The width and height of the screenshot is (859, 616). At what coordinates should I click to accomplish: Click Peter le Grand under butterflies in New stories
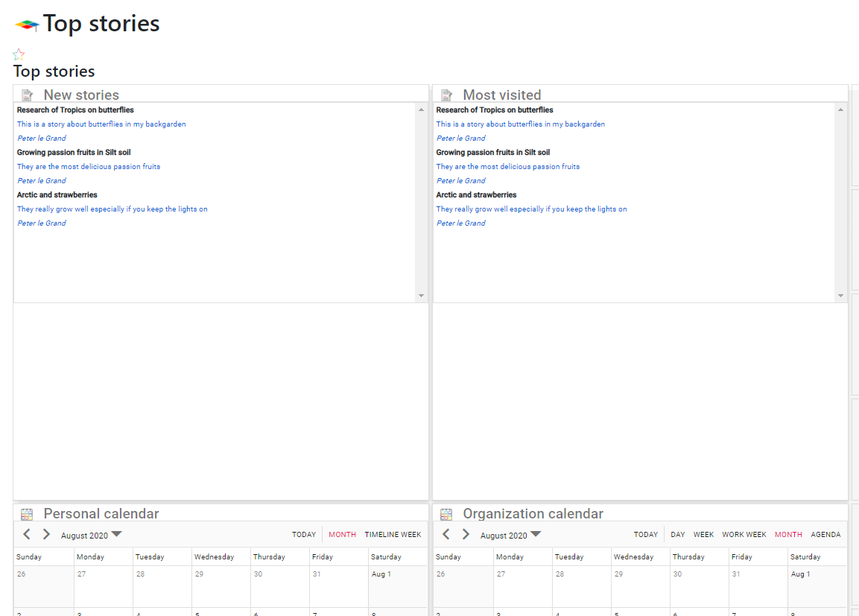pos(42,139)
